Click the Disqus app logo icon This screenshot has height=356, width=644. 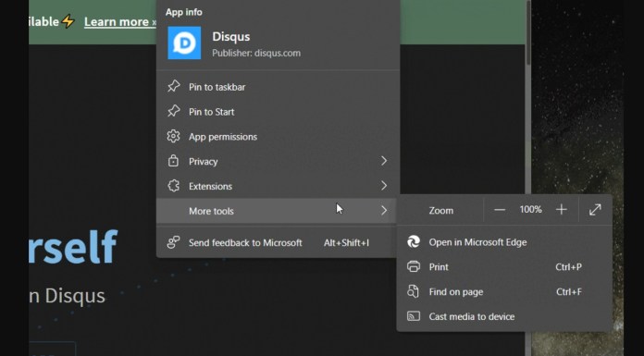[184, 43]
